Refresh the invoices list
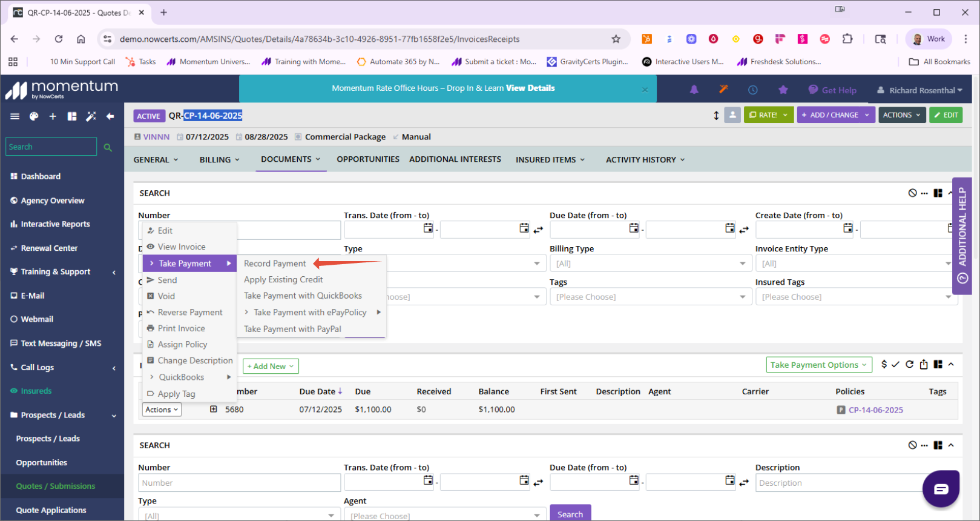This screenshot has height=521, width=980. pos(909,364)
